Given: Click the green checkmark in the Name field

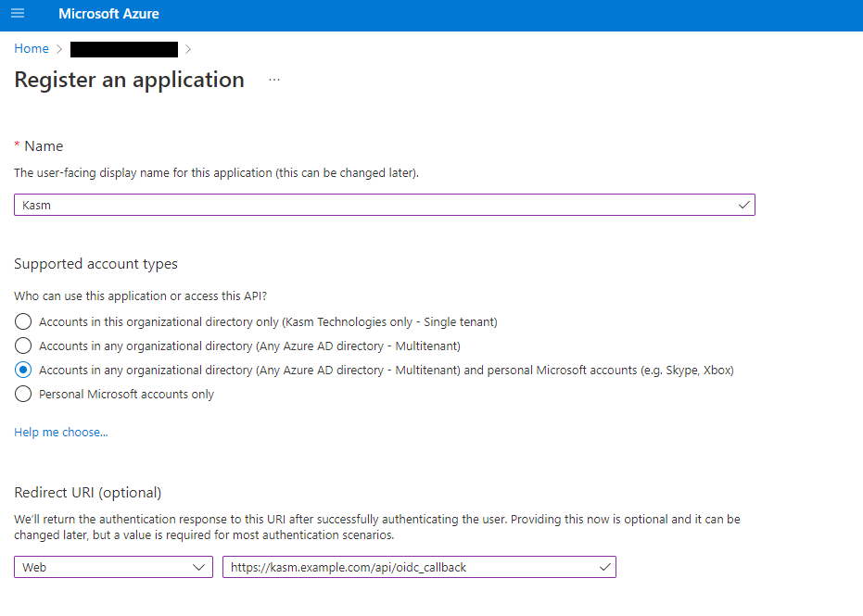Looking at the screenshot, I should [x=743, y=205].
